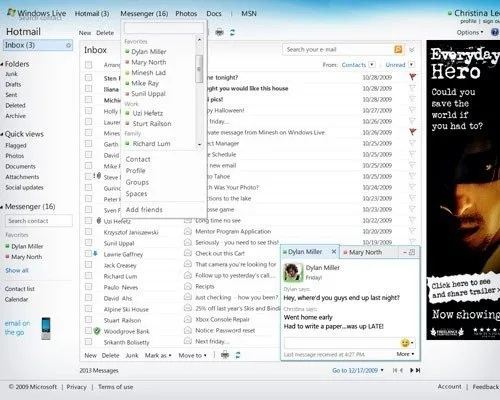The image size is (500, 400).
Task: Click the print icon in bottom toolbar
Action: 225,355
